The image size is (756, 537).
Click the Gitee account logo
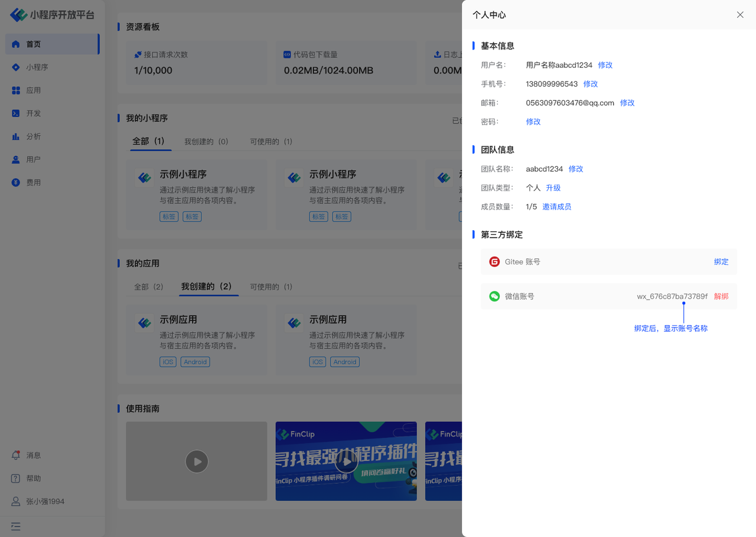click(494, 261)
